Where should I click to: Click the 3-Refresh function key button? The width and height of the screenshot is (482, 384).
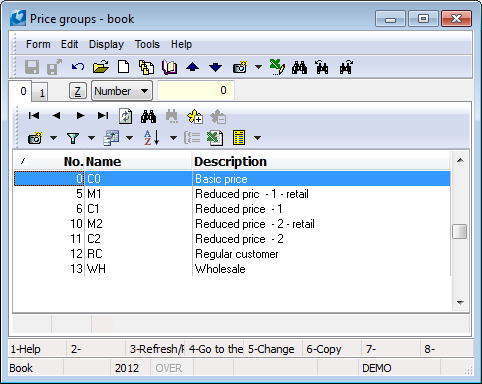pyautogui.click(x=155, y=349)
